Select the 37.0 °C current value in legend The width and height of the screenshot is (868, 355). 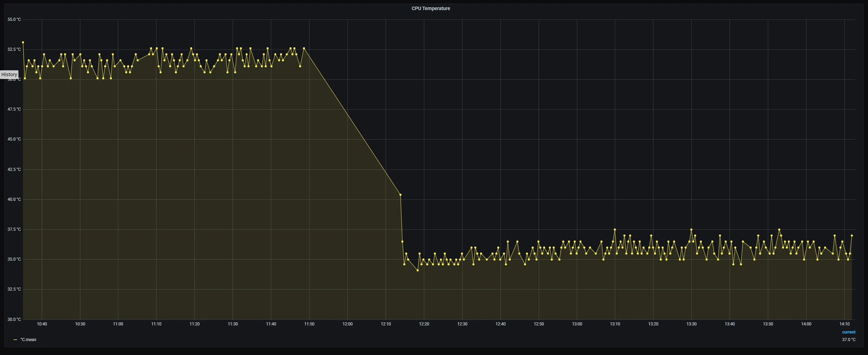tap(849, 340)
